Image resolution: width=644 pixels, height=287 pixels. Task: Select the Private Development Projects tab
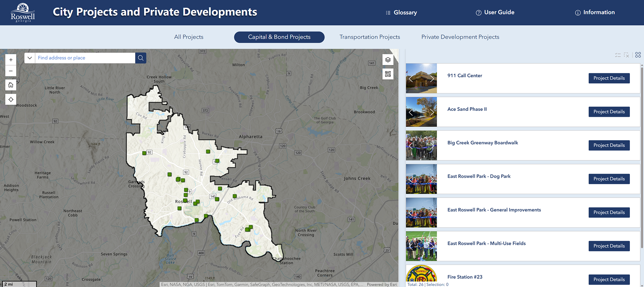click(x=460, y=37)
